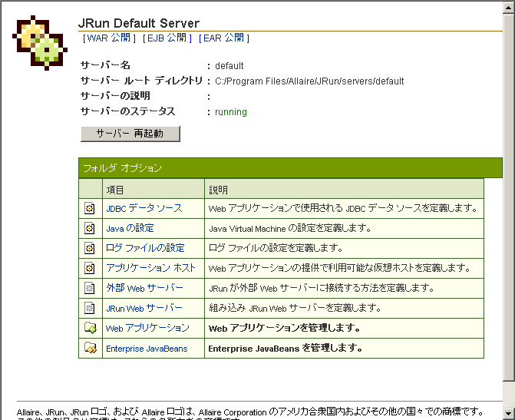Click the JRun server logo icon
This screenshot has width=515, height=420.
(x=40, y=43)
